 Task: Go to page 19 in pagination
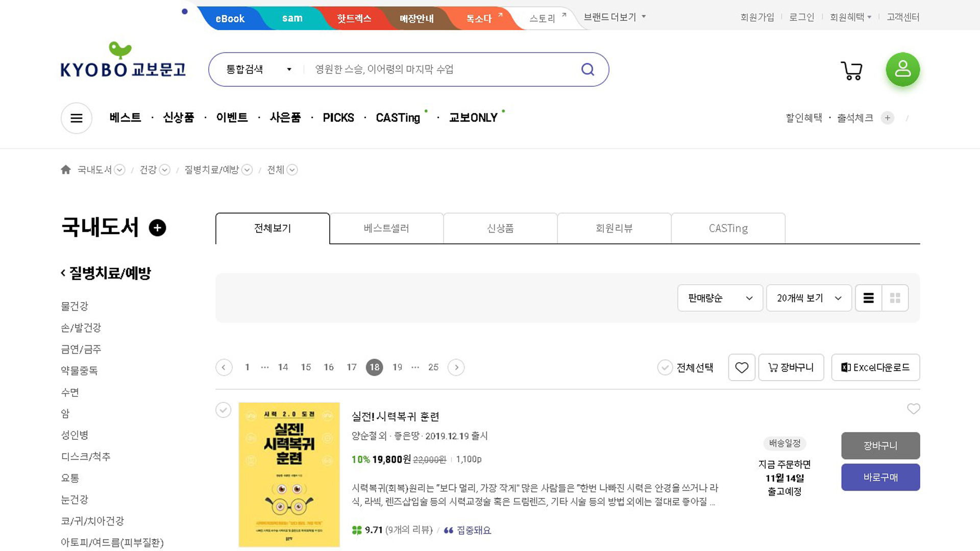397,367
